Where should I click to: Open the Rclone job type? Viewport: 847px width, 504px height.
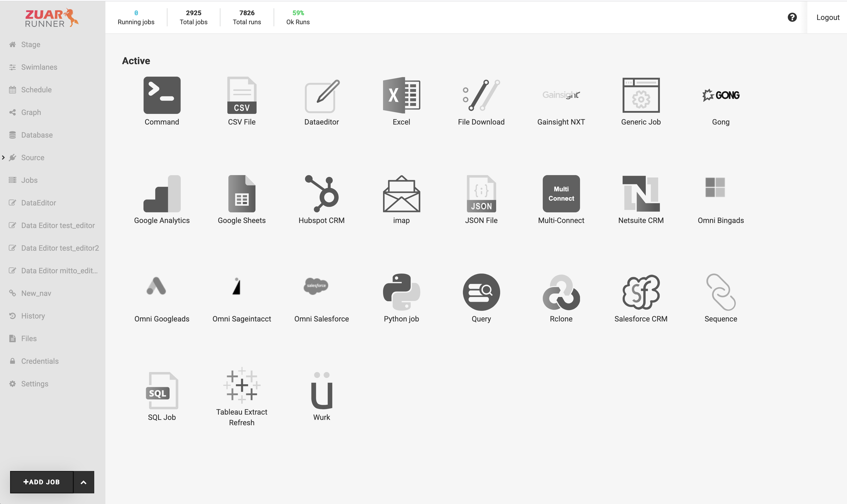point(561,292)
